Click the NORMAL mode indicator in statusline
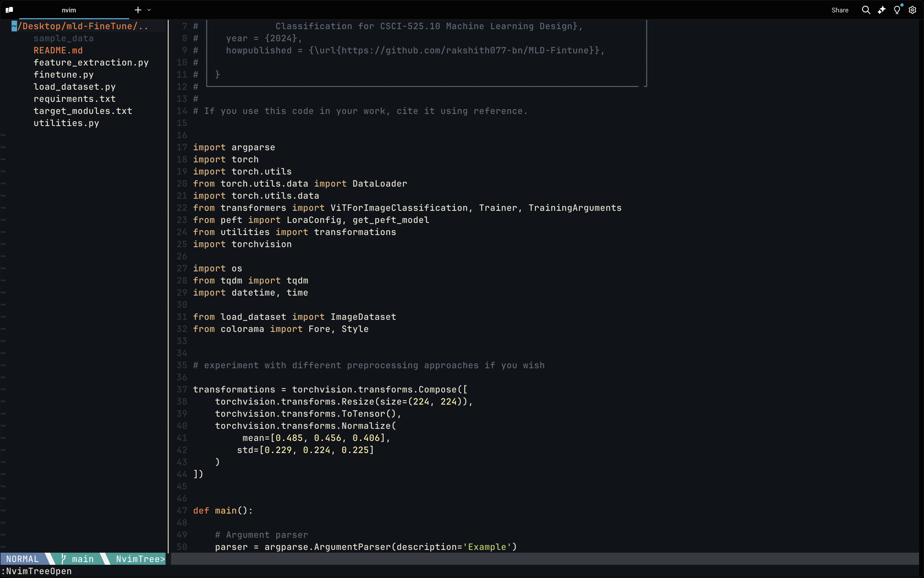The image size is (924, 578). tap(23, 559)
